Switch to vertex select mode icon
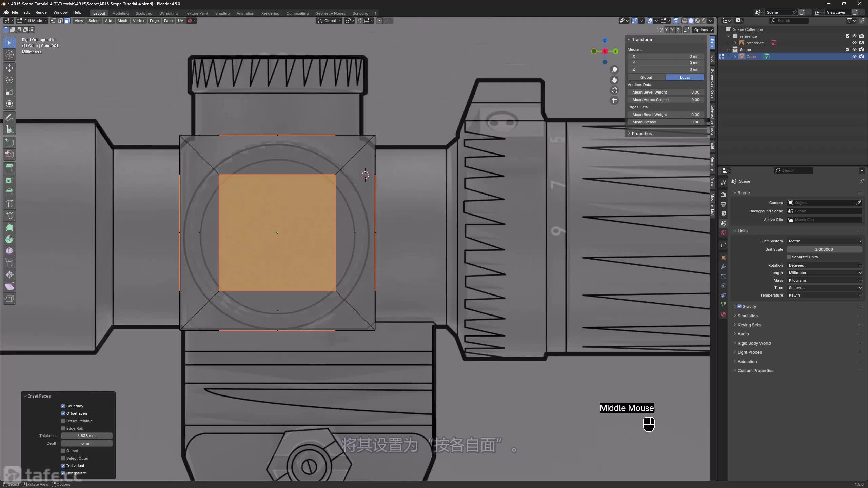 click(54, 21)
